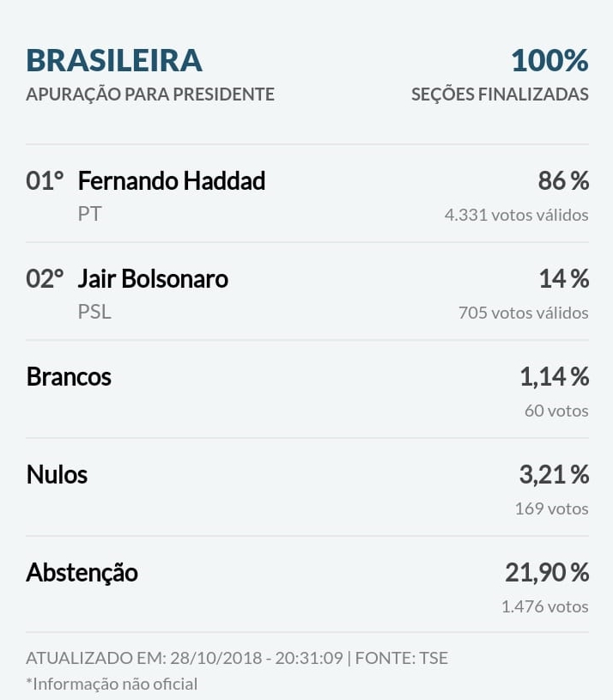Click the 169 votos count under Nulos
613x700 pixels.
[x=551, y=508]
